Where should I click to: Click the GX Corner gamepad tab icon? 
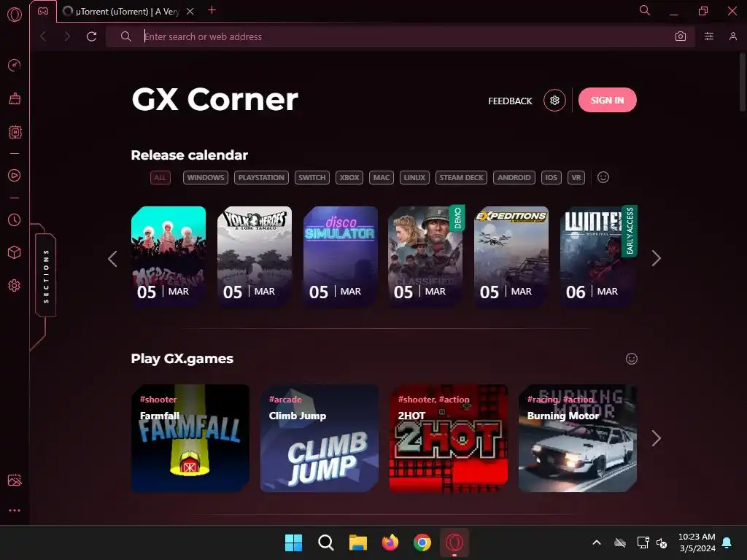[x=43, y=11]
